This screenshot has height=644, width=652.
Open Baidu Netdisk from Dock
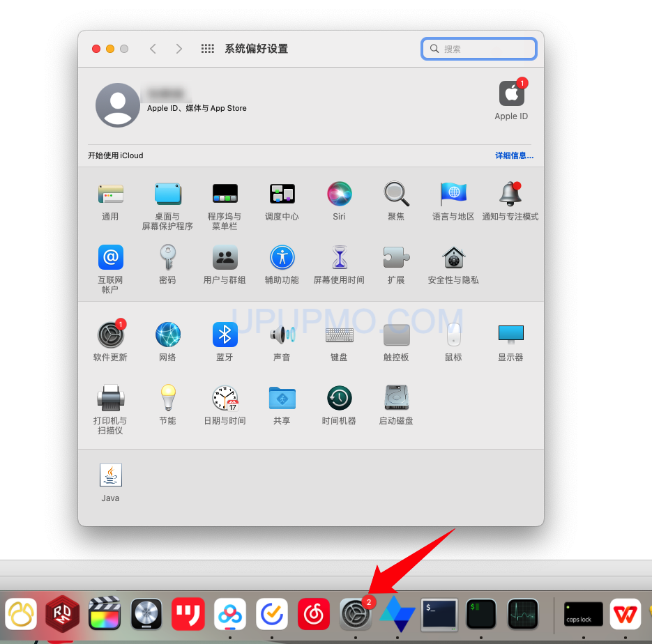pyautogui.click(x=230, y=614)
